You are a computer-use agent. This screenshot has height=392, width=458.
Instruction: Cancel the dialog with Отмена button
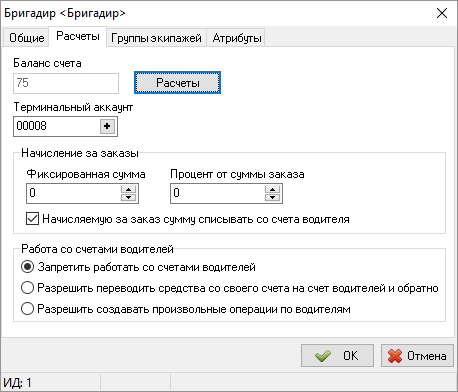tap(417, 356)
